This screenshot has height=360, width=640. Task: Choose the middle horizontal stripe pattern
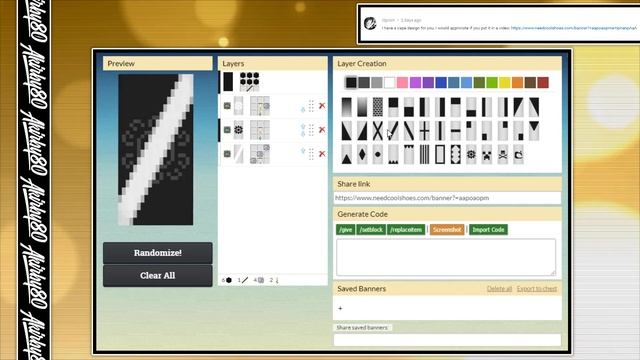coord(456,131)
